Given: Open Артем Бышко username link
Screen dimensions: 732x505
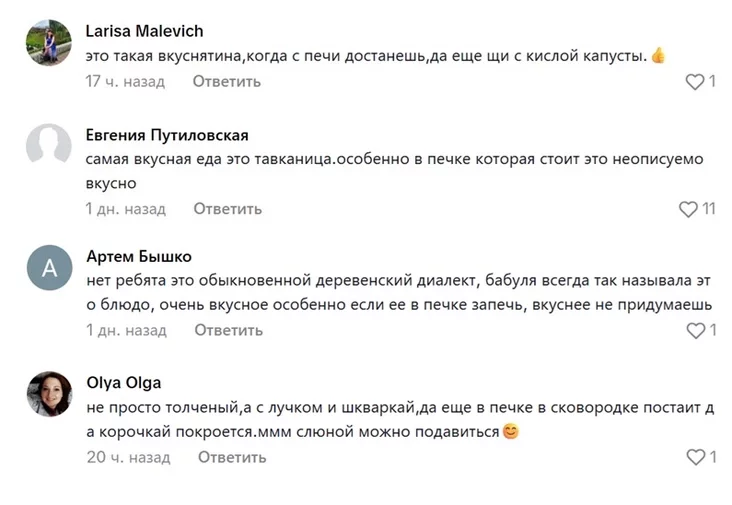Looking at the screenshot, I should tap(139, 256).
